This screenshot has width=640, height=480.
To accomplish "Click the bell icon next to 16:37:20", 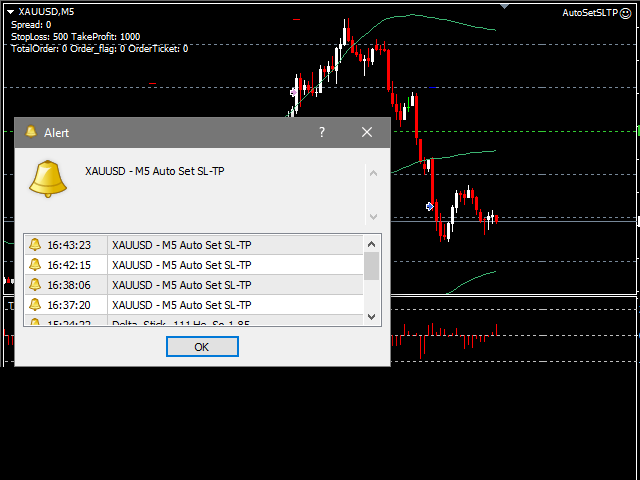I will [x=35, y=305].
